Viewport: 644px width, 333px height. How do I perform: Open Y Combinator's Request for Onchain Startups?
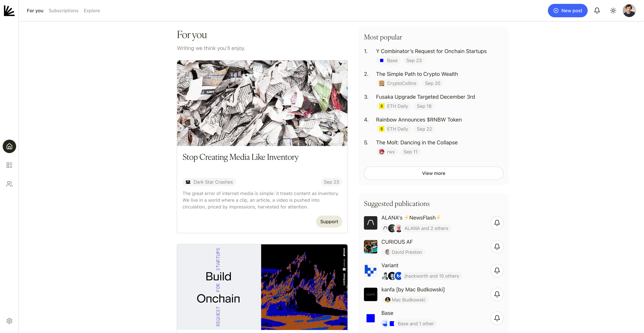click(431, 51)
